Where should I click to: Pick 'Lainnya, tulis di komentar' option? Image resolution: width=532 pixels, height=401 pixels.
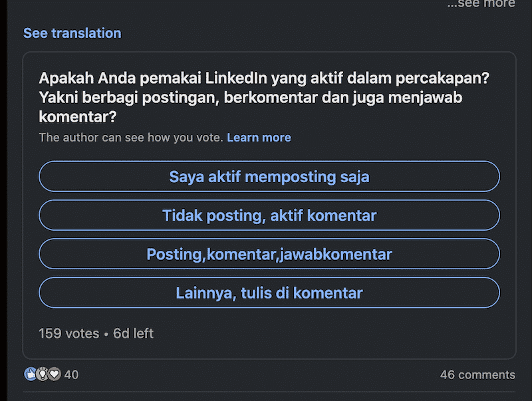[x=269, y=293]
